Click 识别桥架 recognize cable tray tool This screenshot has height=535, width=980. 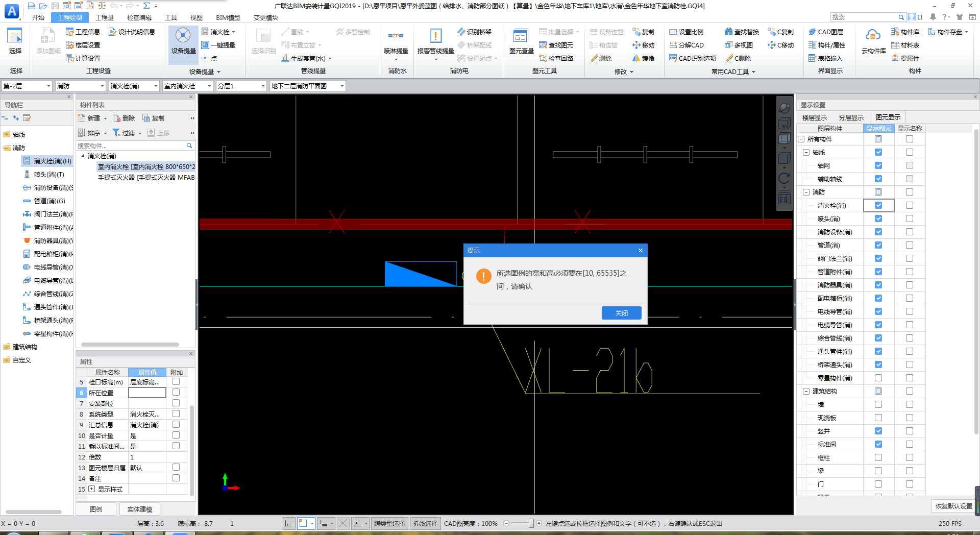click(474, 32)
